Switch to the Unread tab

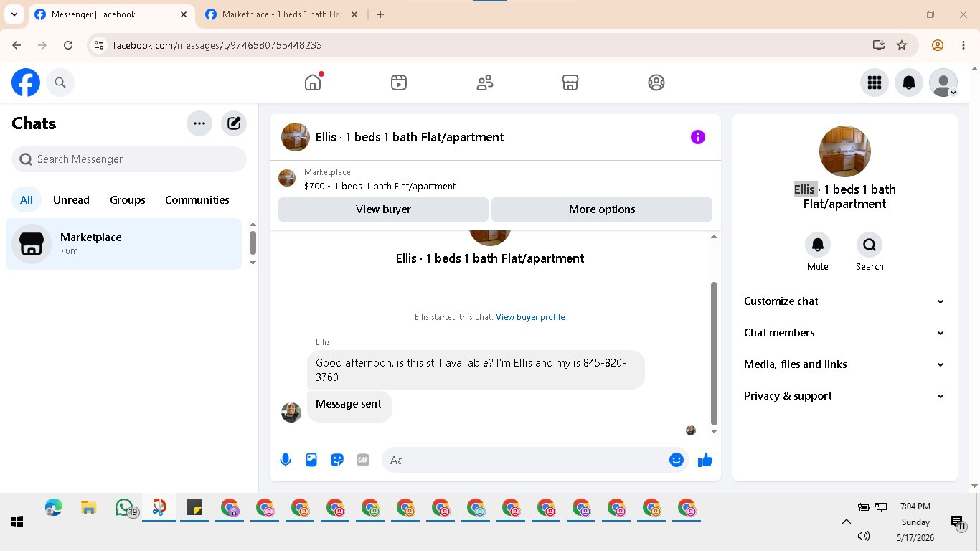click(x=71, y=200)
